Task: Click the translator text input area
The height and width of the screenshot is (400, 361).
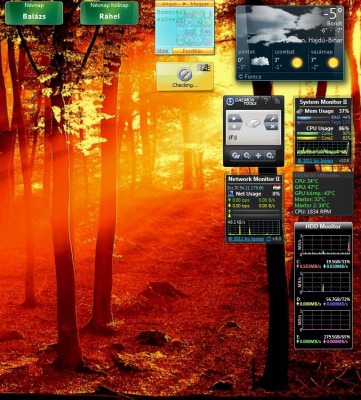Action: [x=185, y=27]
